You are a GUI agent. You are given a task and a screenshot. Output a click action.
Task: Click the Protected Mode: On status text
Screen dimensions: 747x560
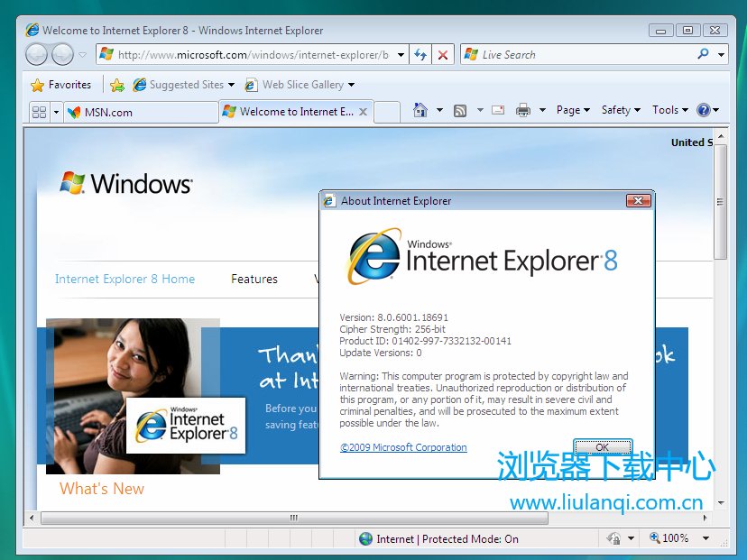pos(470,539)
